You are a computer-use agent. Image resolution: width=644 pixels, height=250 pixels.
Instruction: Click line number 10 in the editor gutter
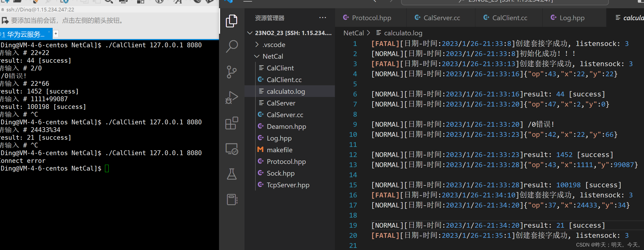(353, 134)
